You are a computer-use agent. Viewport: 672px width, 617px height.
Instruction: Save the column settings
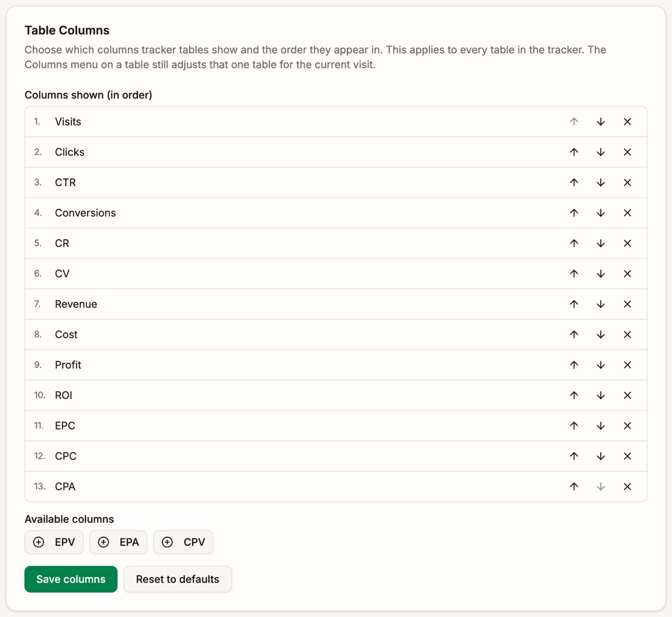71,579
